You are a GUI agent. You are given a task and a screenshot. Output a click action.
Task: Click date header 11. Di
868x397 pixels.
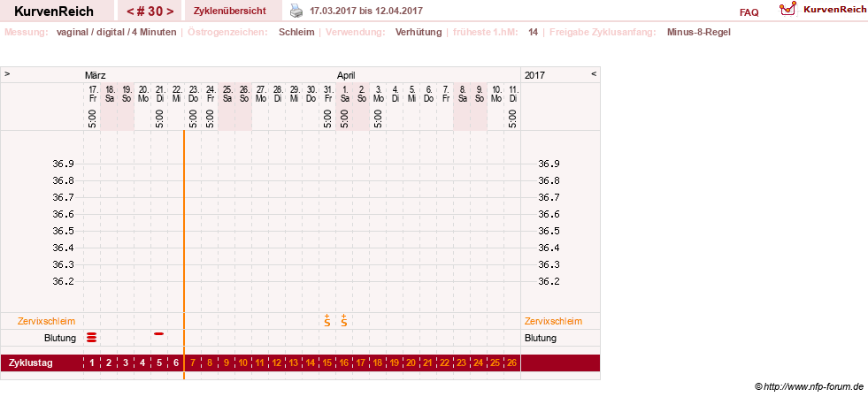[512, 94]
